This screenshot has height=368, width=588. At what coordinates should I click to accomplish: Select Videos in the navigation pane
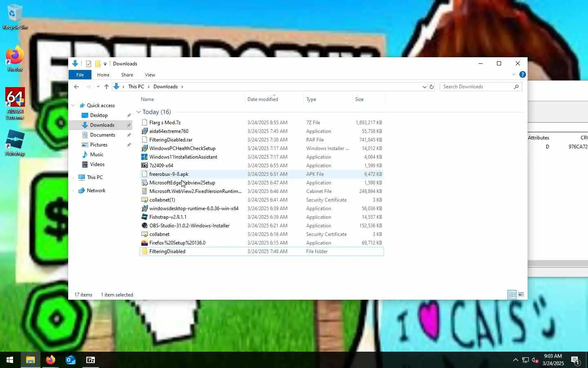pos(97,164)
